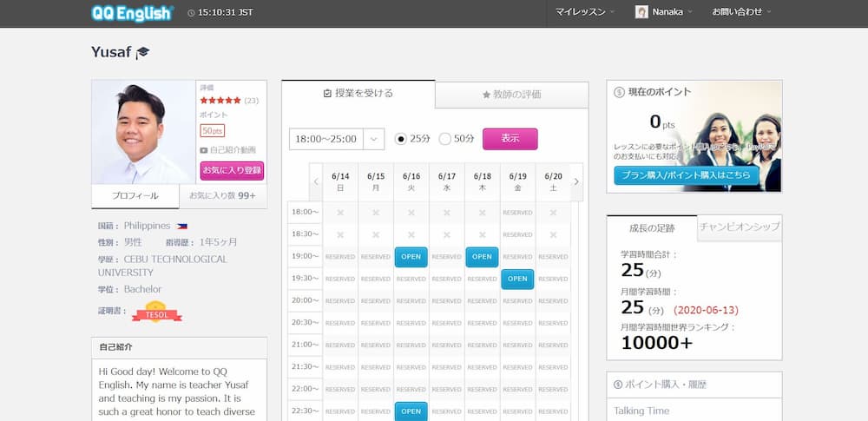
Task: Click the Philippines flag icon
Action: point(181,226)
